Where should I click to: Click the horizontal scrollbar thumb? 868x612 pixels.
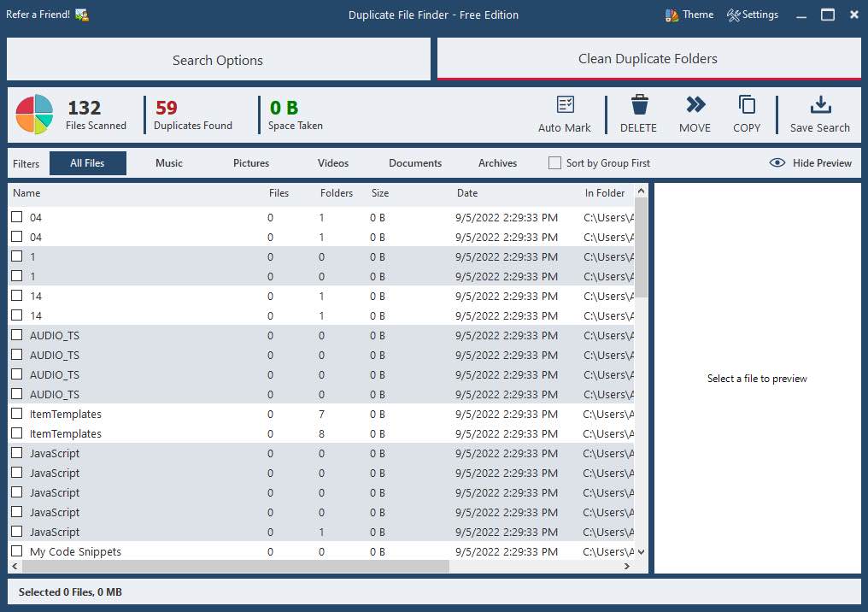pos(236,566)
